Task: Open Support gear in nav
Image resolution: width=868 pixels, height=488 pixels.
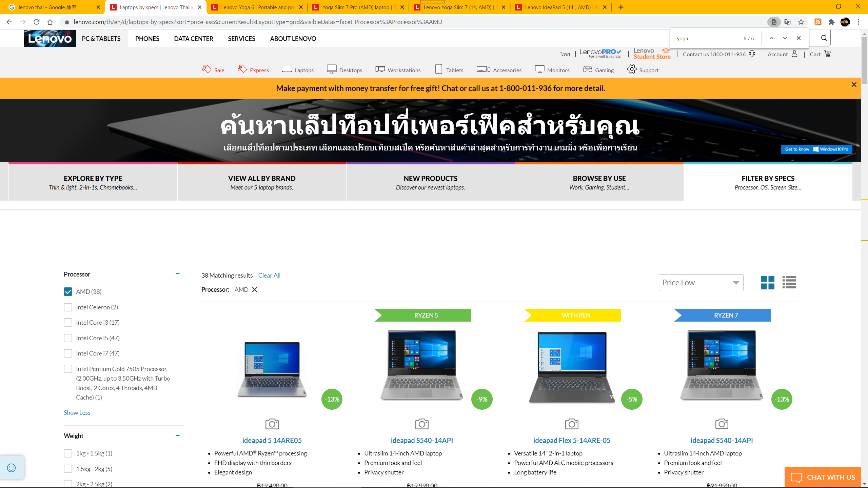Action: [643, 70]
